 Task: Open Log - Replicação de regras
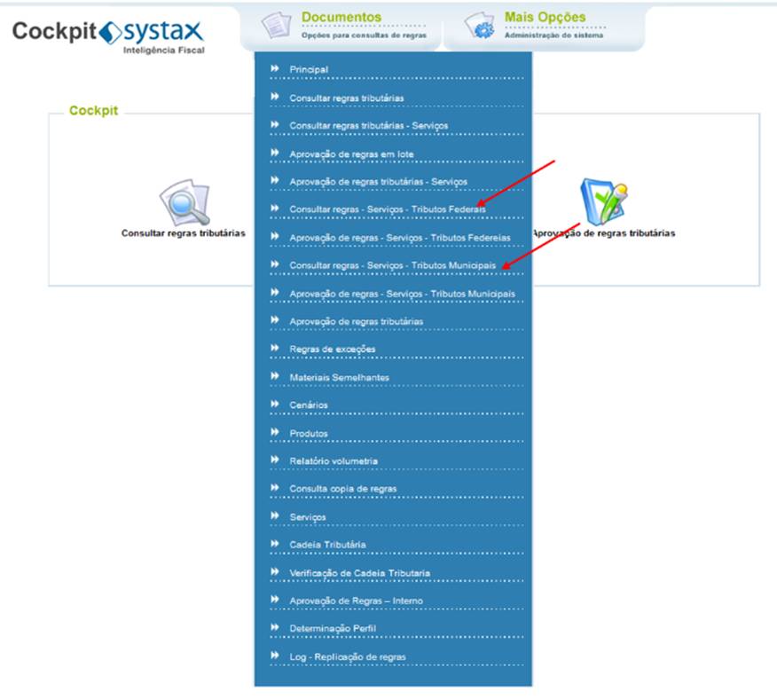click(x=348, y=657)
